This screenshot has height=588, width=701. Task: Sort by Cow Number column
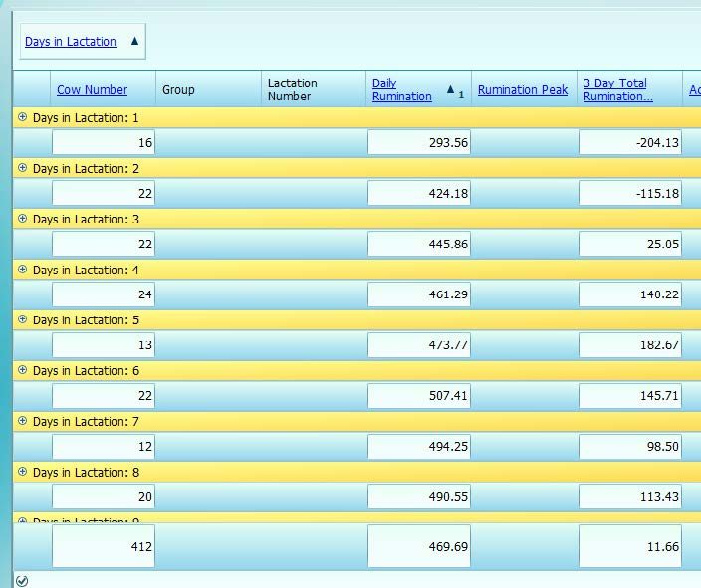(92, 89)
